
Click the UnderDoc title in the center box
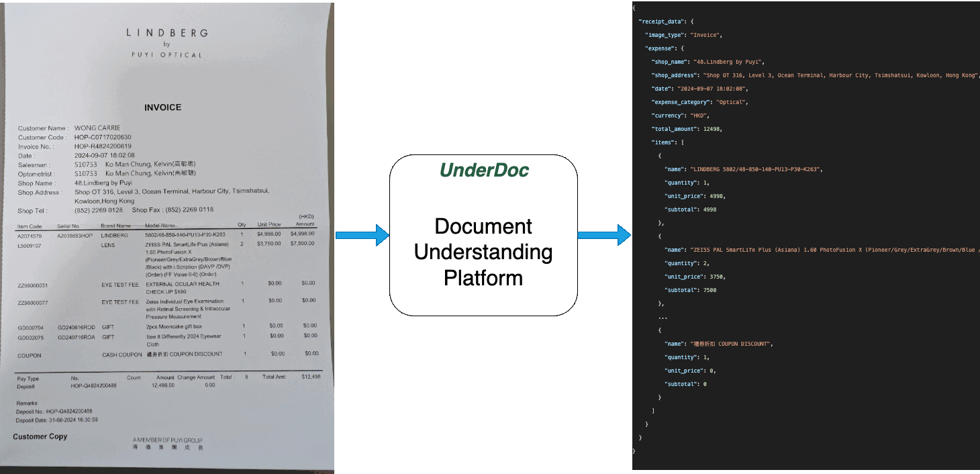pyautogui.click(x=484, y=171)
